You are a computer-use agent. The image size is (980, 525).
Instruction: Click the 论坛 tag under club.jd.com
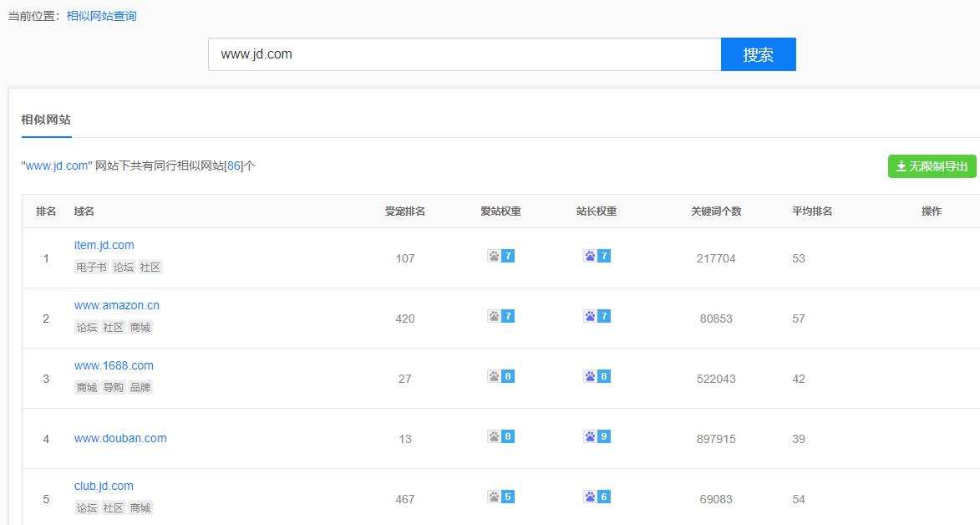pos(87,508)
